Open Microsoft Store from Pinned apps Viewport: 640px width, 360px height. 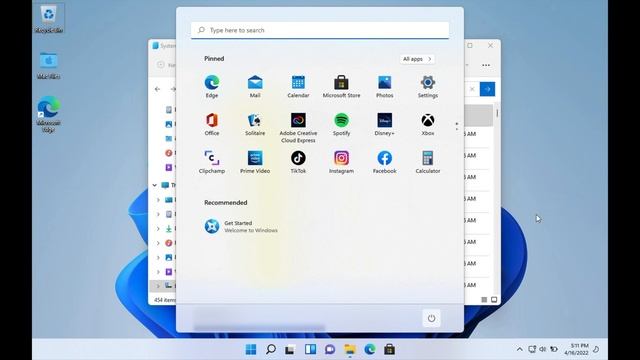coord(341,87)
